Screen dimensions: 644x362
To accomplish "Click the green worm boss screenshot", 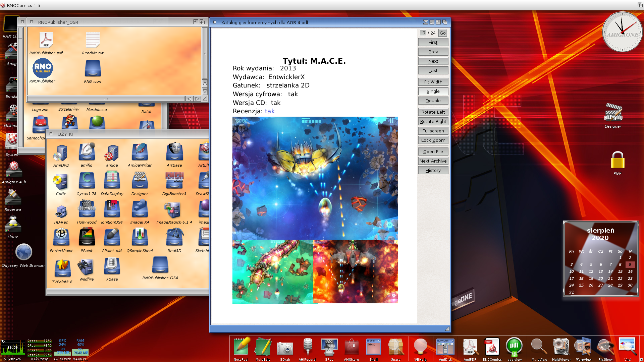I will click(x=273, y=271).
